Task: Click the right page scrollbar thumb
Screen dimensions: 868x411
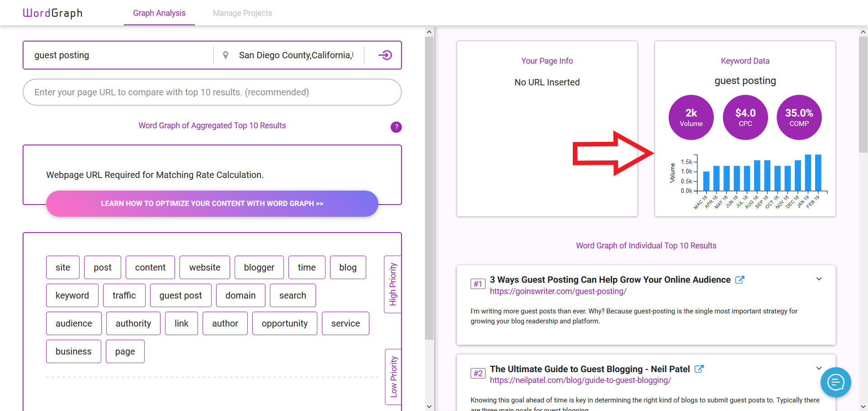Action: point(863,94)
